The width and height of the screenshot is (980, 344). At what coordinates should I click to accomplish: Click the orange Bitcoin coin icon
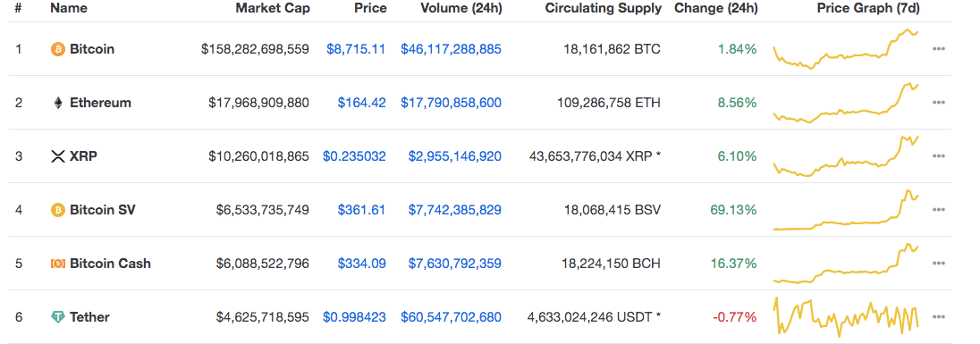[57, 49]
